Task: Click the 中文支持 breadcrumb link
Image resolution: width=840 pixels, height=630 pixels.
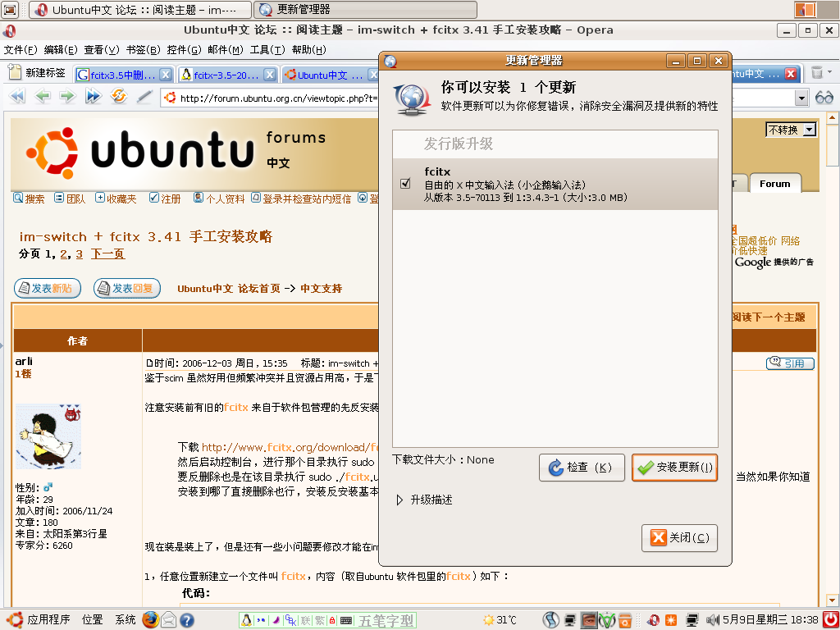Action: [321, 288]
